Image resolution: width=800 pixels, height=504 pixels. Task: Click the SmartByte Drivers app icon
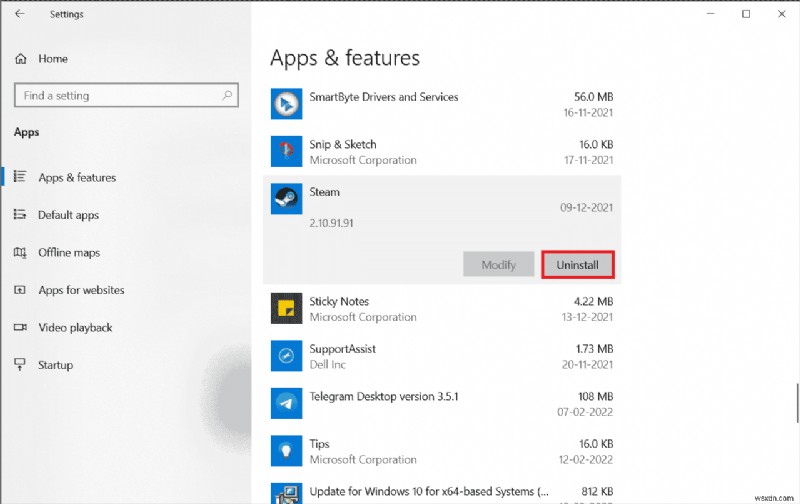click(286, 104)
